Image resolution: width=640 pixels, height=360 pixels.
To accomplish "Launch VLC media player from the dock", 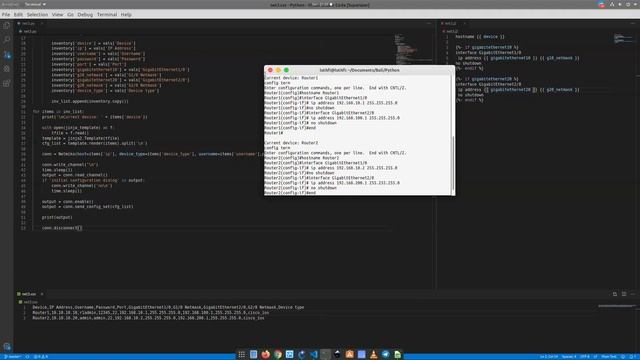I will click(x=373, y=354).
